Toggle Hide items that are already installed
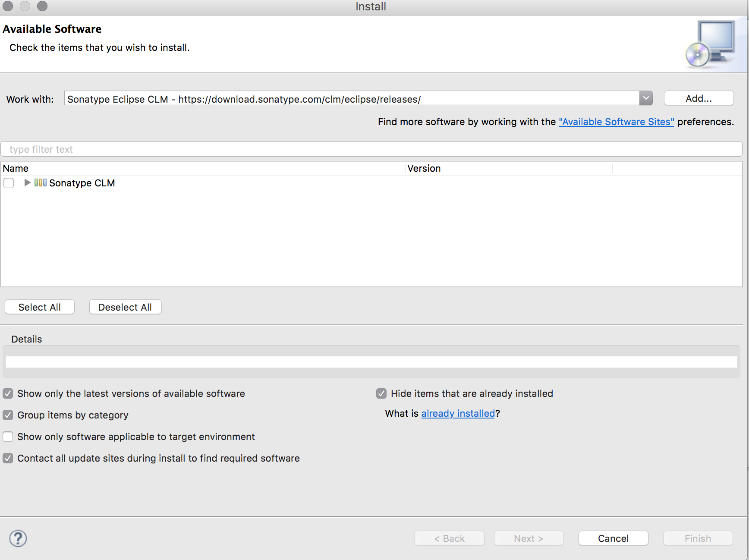The width and height of the screenshot is (749, 560). (x=381, y=393)
